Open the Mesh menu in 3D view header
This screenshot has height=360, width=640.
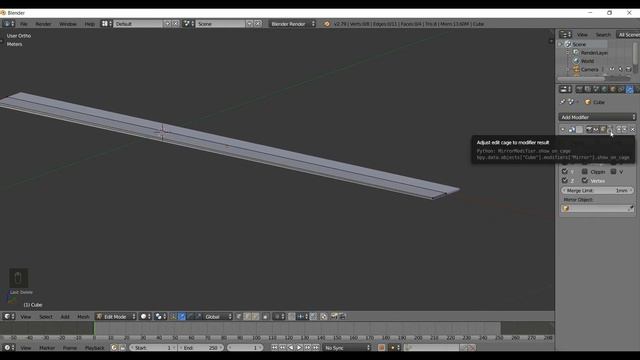pyautogui.click(x=83, y=317)
